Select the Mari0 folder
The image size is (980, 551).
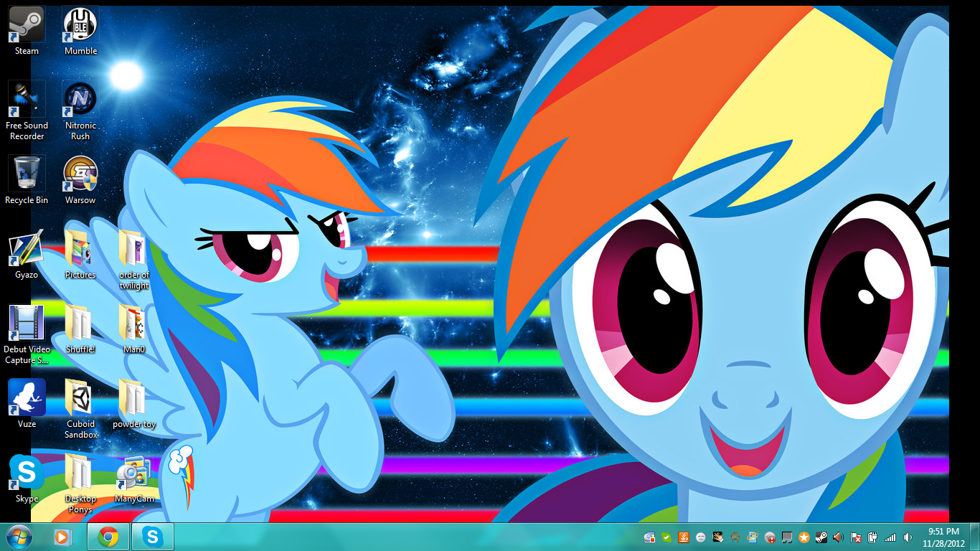pos(134,329)
